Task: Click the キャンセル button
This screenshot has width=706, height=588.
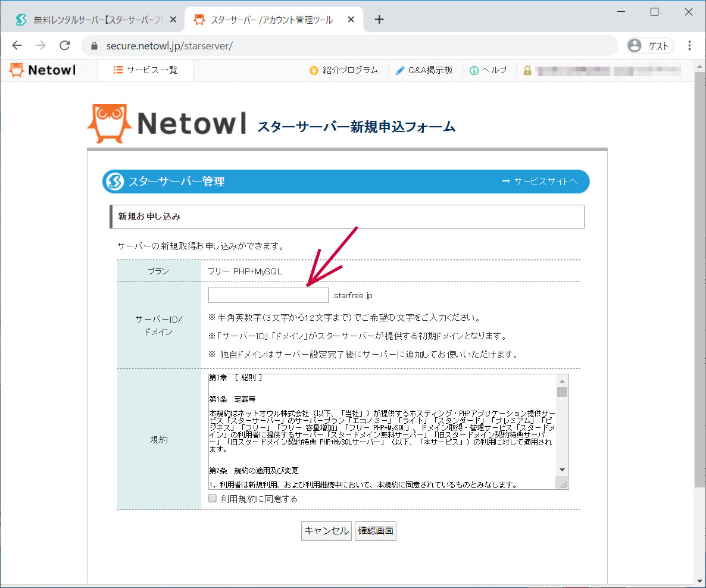Action: 326,531
